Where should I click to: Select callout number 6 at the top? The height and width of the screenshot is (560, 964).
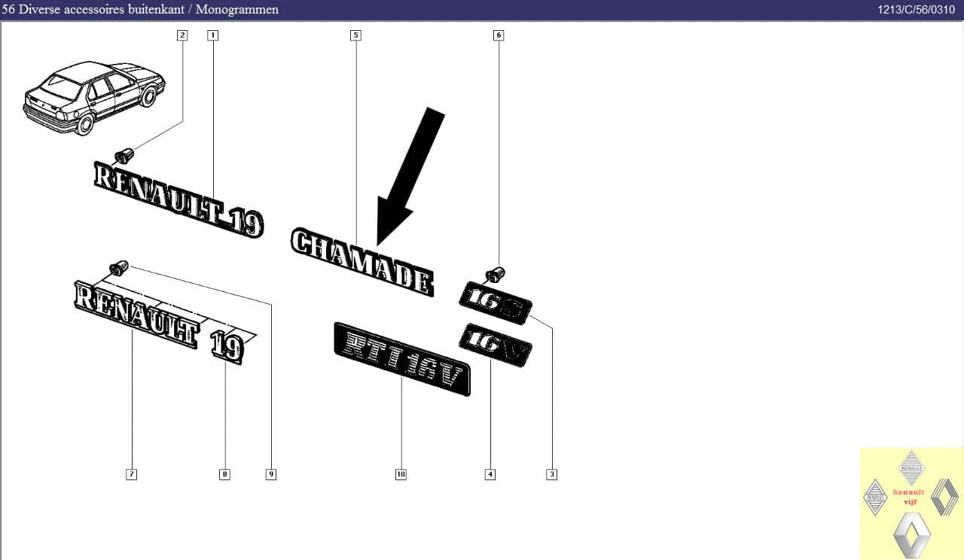click(498, 35)
